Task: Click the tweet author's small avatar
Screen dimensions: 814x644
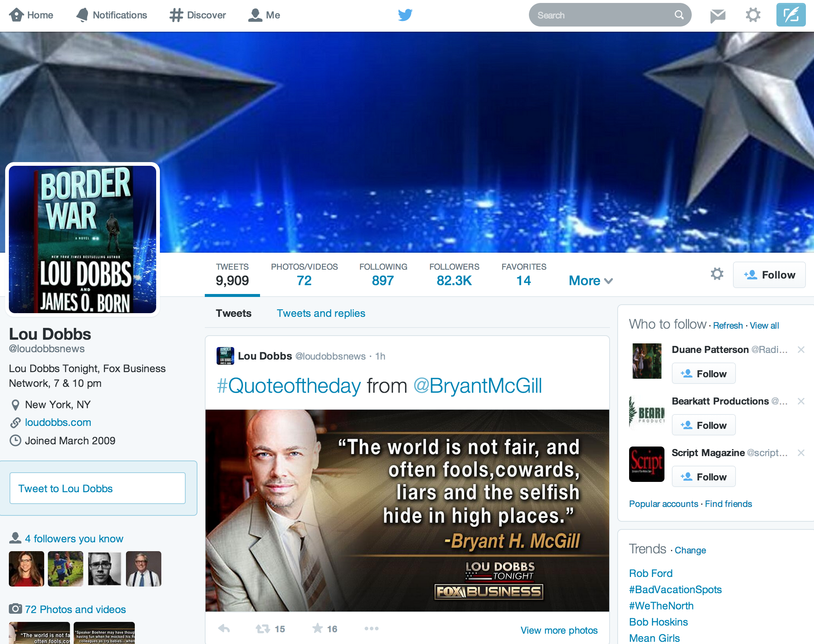Action: (x=225, y=356)
